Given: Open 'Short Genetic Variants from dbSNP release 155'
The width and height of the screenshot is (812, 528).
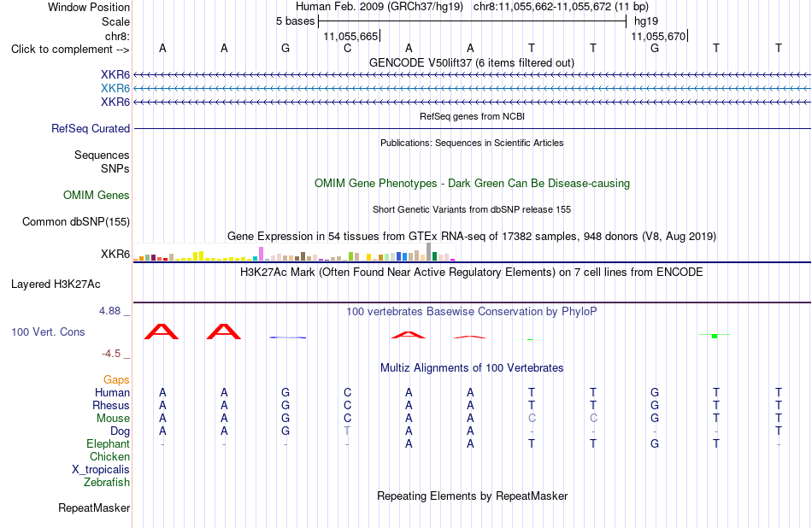Looking at the screenshot, I should coord(472,209).
